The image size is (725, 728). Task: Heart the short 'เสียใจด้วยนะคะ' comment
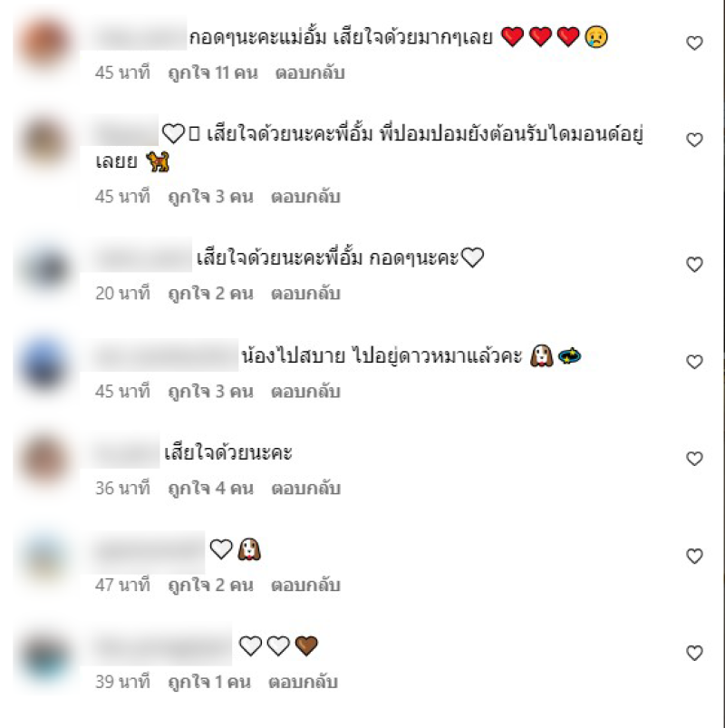click(x=694, y=459)
